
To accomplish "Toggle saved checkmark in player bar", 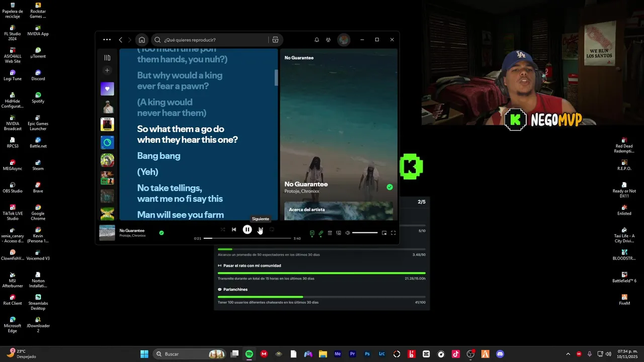I will click(x=162, y=233).
